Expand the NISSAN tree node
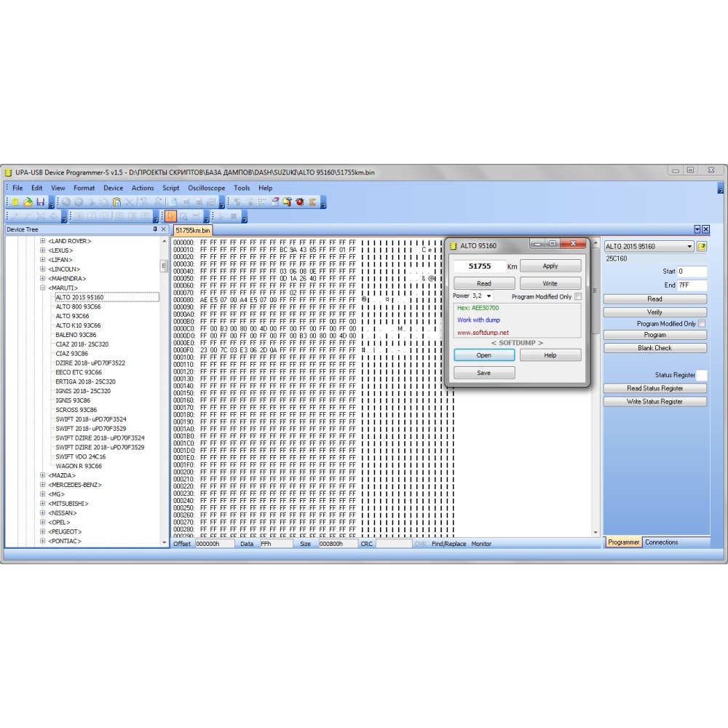 43,513
